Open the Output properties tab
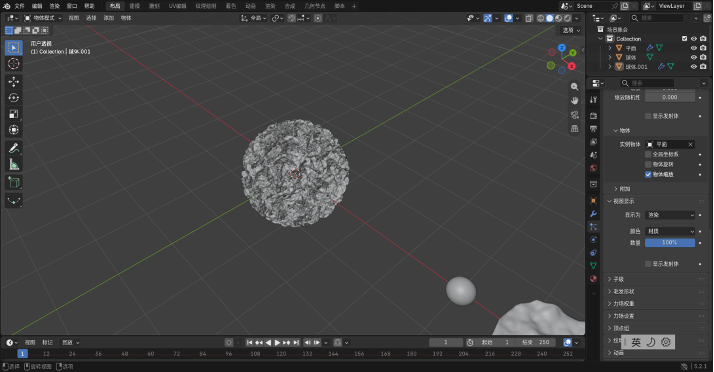 point(593,129)
